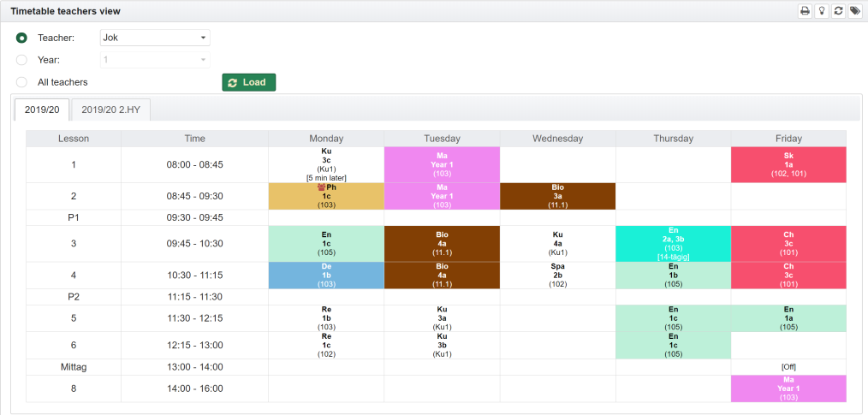Click the lightbulb hint icon
868x415 pixels.
pos(822,11)
